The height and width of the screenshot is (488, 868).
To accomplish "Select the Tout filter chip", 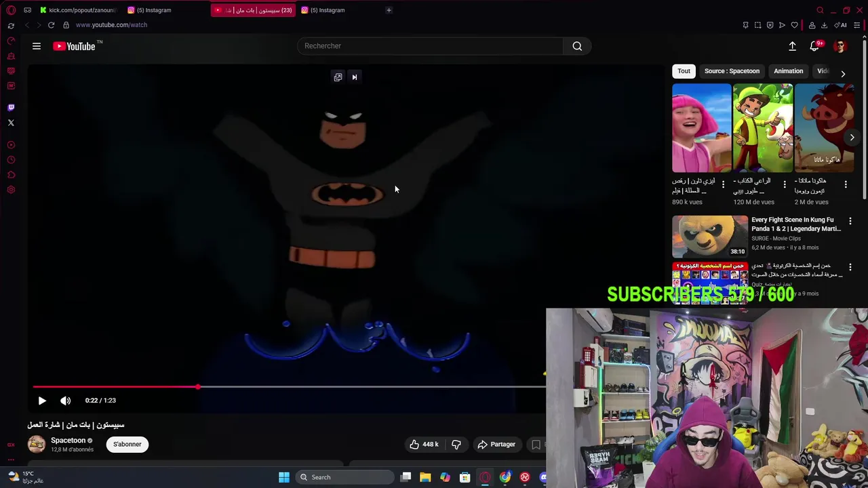I will (x=684, y=71).
